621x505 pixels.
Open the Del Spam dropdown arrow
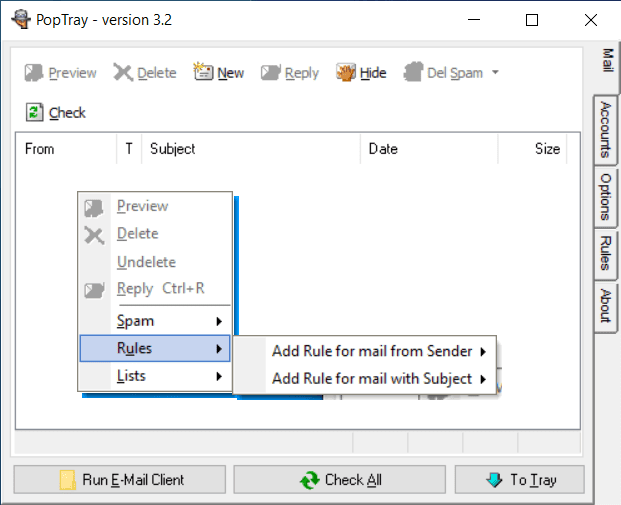coord(495,72)
